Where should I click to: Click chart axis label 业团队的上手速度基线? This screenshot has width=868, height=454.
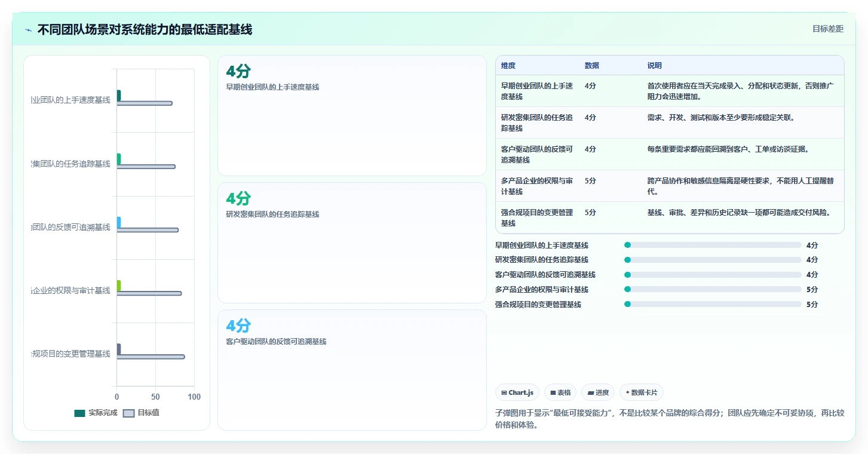71,100
